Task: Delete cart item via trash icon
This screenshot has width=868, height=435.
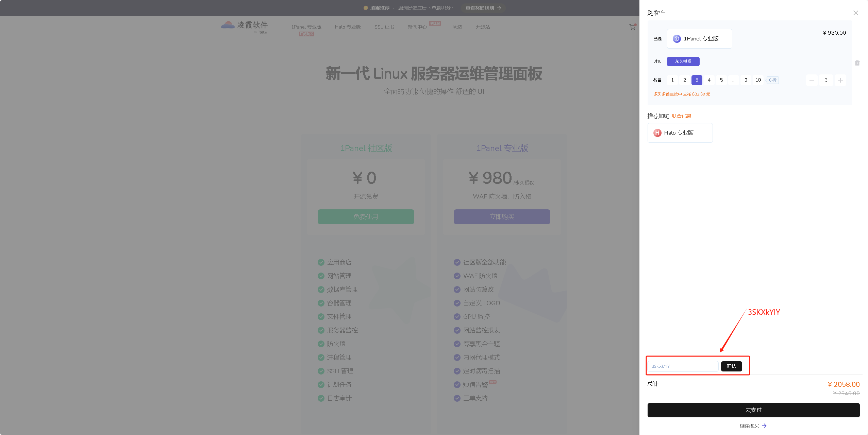Action: [857, 63]
